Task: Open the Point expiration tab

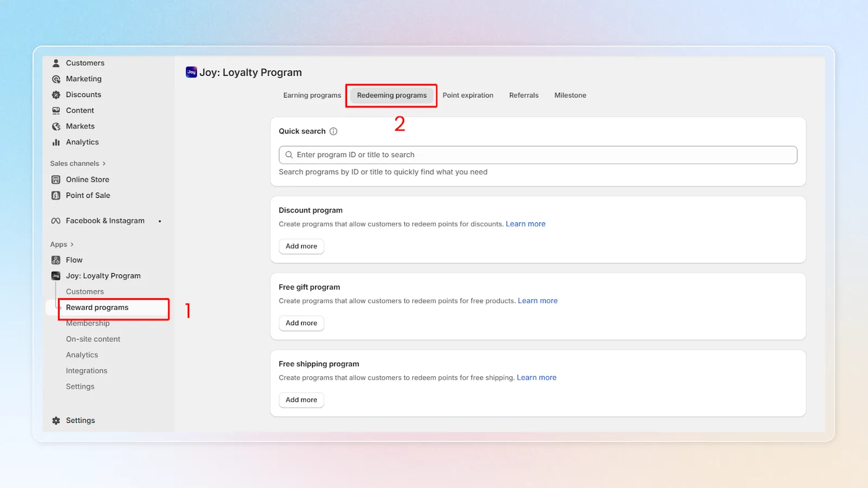Action: [x=468, y=95]
